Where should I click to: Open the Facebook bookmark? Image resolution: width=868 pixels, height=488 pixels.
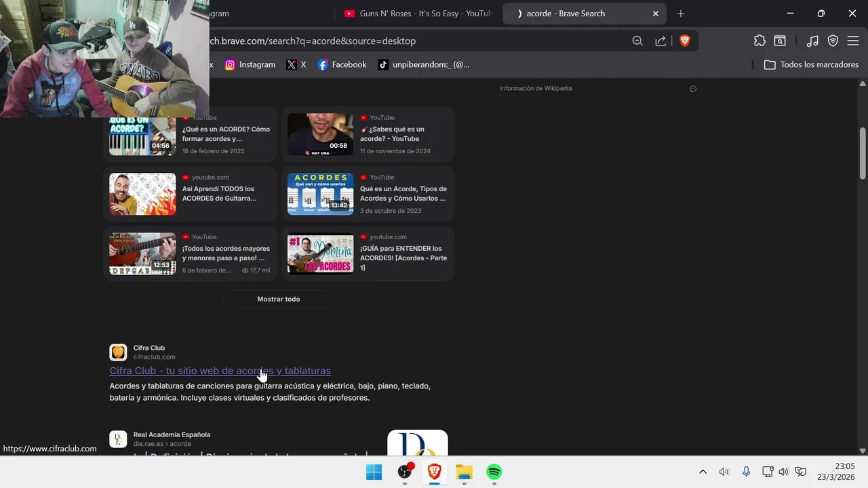[x=342, y=64]
